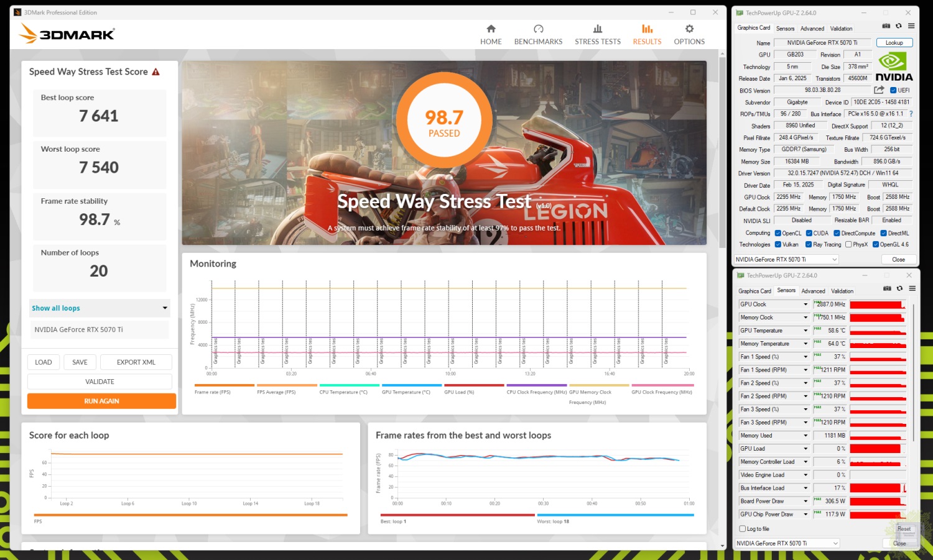This screenshot has width=933, height=560.
Task: Open the Memory Temperature sensor dropdown arrow
Action: click(x=805, y=344)
